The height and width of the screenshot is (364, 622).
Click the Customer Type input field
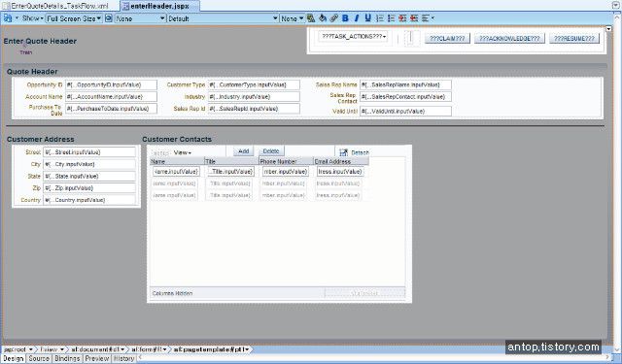click(254, 84)
